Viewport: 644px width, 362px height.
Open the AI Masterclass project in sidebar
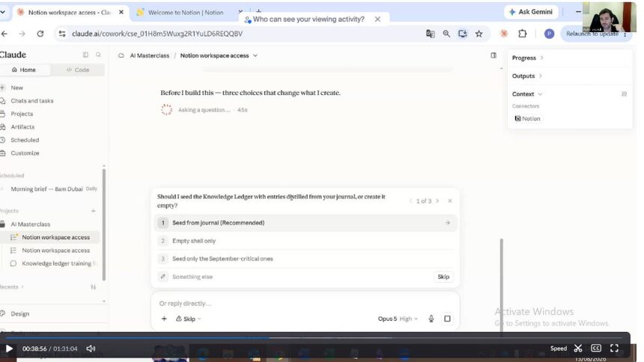(x=31, y=224)
